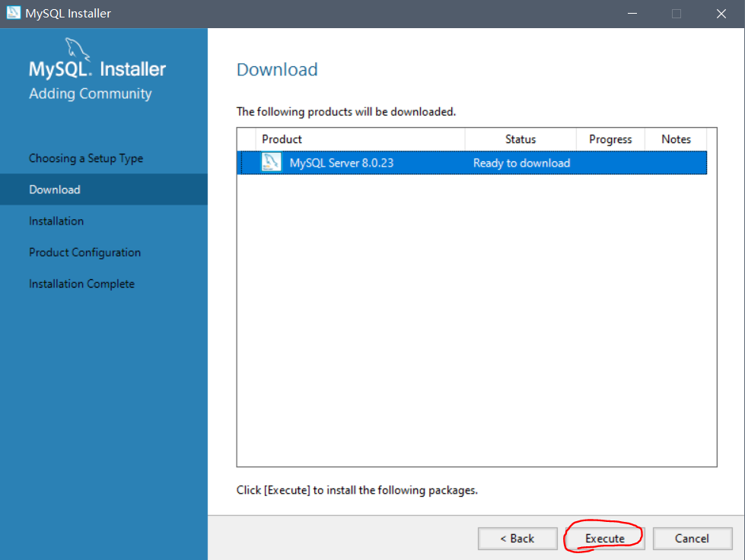Screen dimensions: 745x560
Task: Cancel the MySQL installation
Action: click(x=692, y=538)
